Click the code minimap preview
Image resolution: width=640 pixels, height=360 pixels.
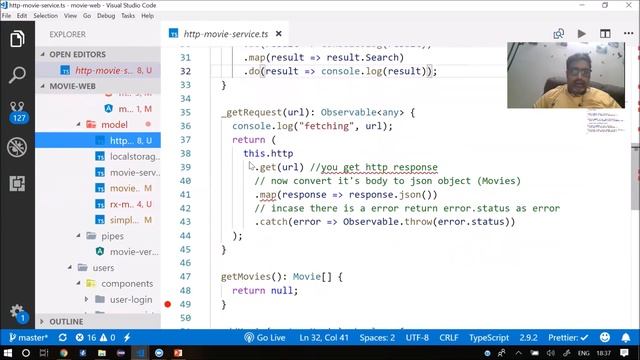click(x=606, y=122)
